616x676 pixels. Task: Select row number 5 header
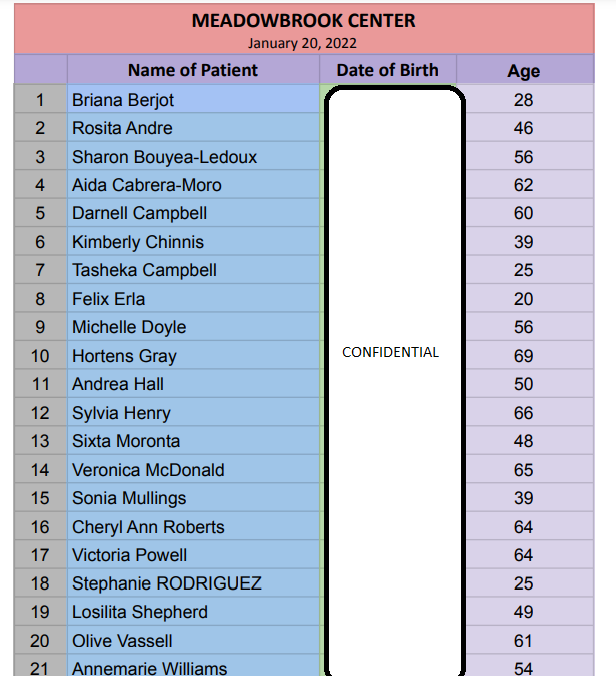pos(40,213)
